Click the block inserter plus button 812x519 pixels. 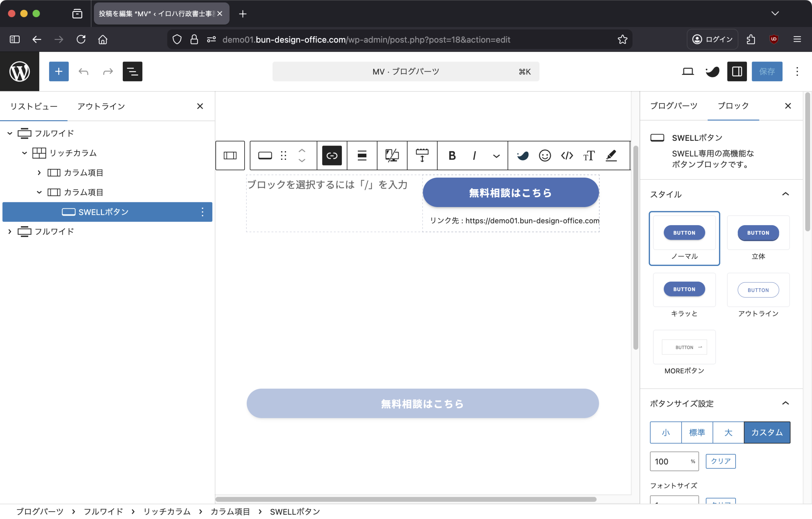pyautogui.click(x=59, y=71)
